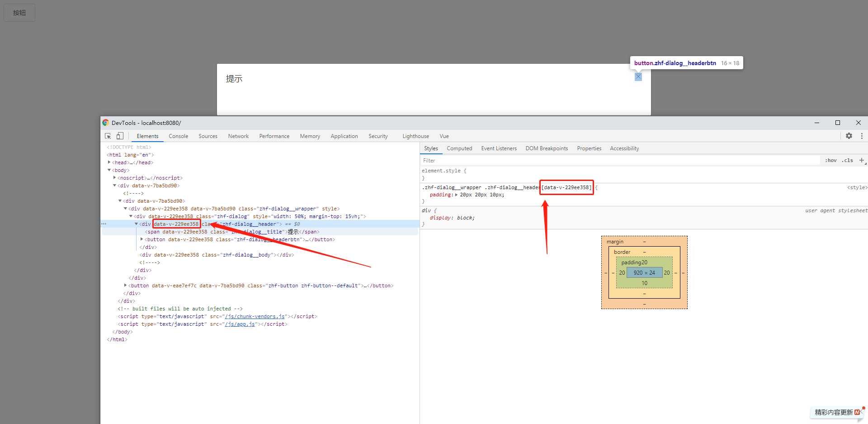Focus the styles Filter input field

click(x=620, y=161)
